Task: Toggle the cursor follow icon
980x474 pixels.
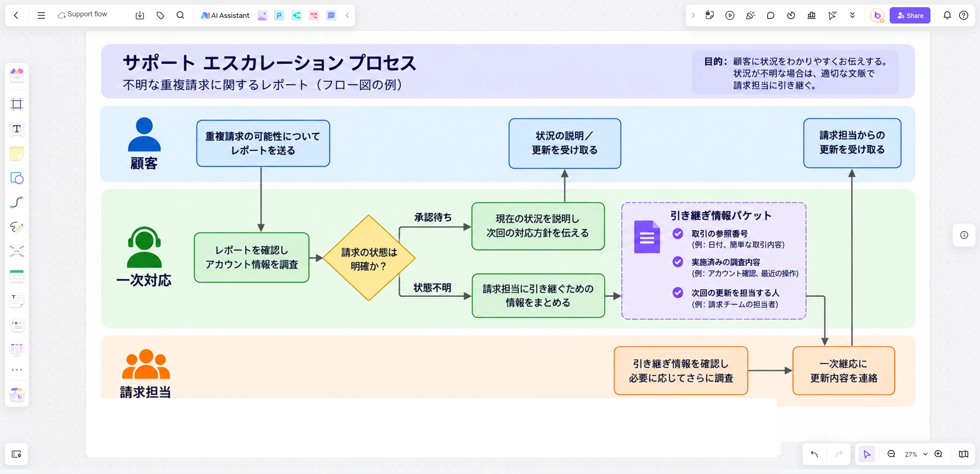Action: pos(832,15)
